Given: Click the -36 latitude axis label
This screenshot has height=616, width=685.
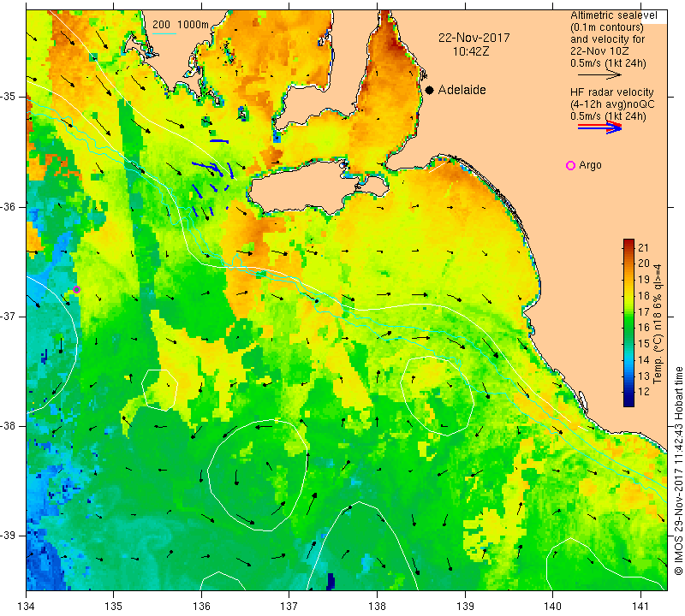Looking at the screenshot, I should coord(9,206).
